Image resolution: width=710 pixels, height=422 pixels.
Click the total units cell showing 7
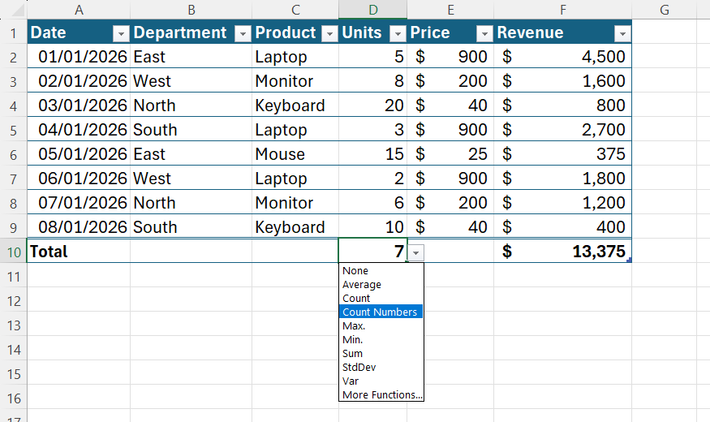[373, 251]
